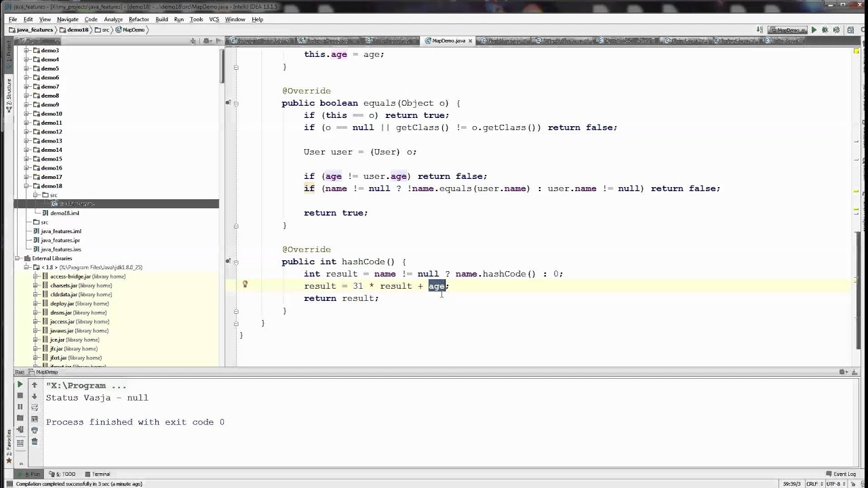The width and height of the screenshot is (868, 488).
Task: Click the demo18 breadcrumb in navigation bar
Action: click(75, 30)
